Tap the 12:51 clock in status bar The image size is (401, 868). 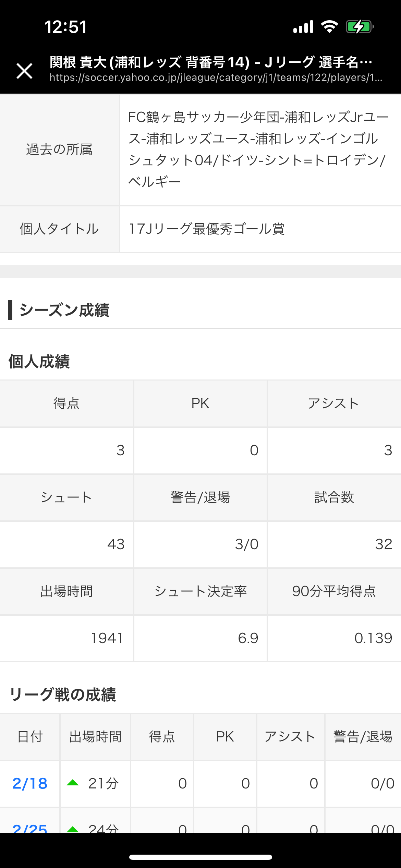point(65,27)
